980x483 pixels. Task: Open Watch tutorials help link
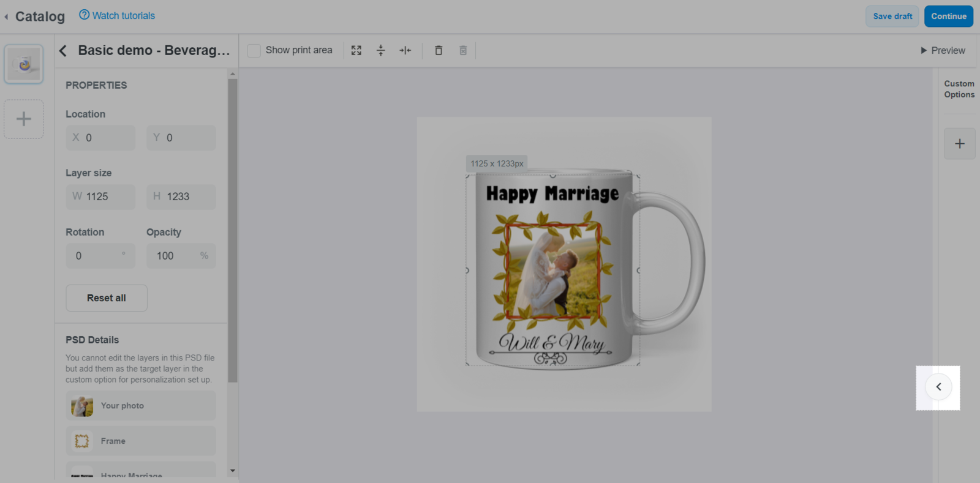(x=117, y=15)
